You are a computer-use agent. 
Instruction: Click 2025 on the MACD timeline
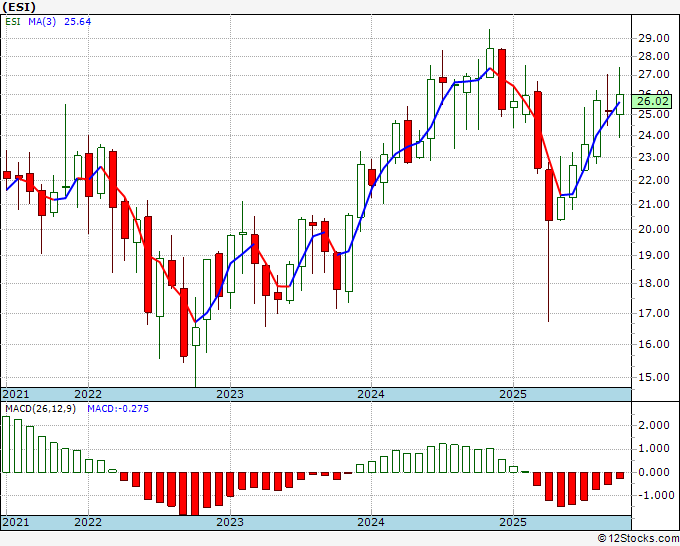[513, 522]
